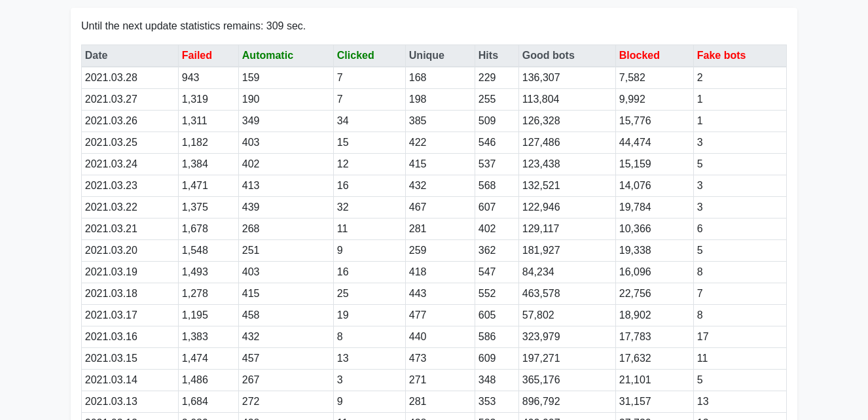Click the 2021.03.25 date cell
This screenshot has height=420, width=868.
point(111,143)
